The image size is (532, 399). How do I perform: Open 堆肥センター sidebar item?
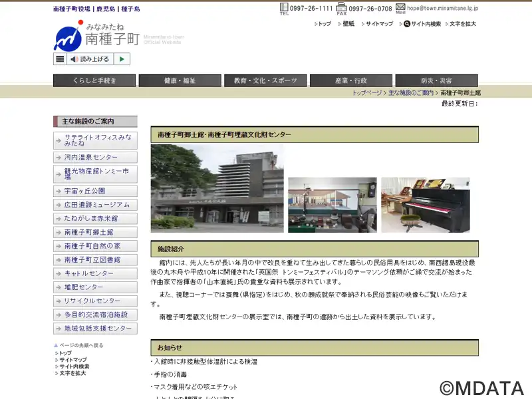tap(95, 287)
